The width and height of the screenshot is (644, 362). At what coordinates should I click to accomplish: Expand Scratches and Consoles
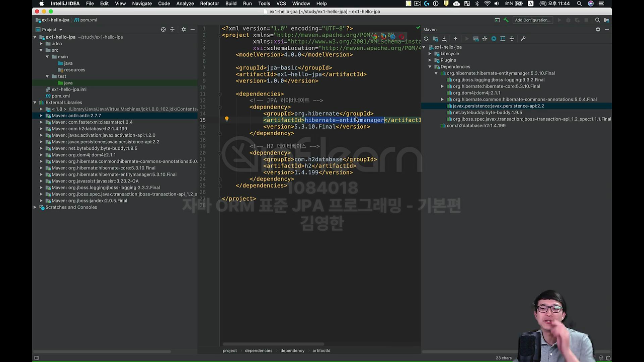[x=35, y=207]
